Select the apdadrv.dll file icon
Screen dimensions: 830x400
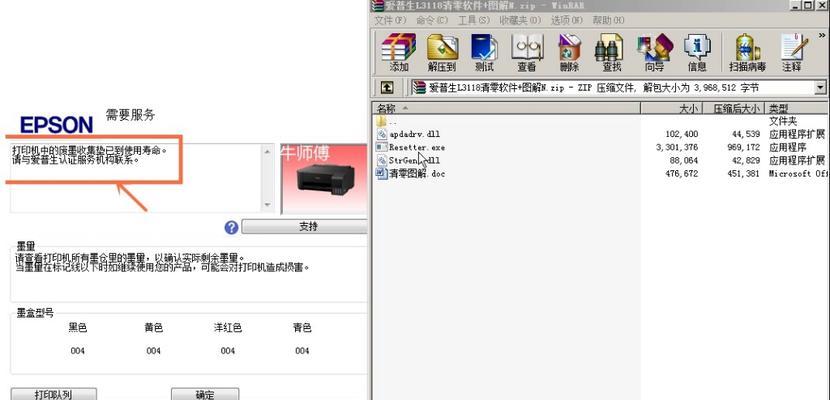[381, 134]
